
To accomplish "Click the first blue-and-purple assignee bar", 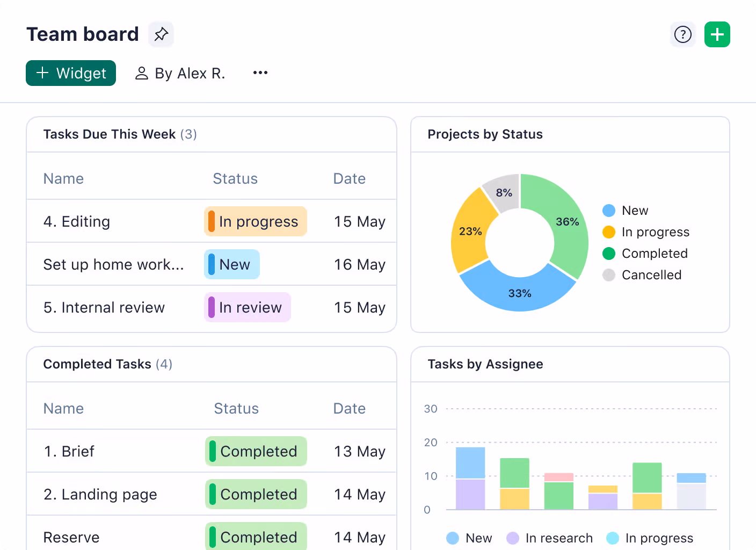I will point(470,478).
